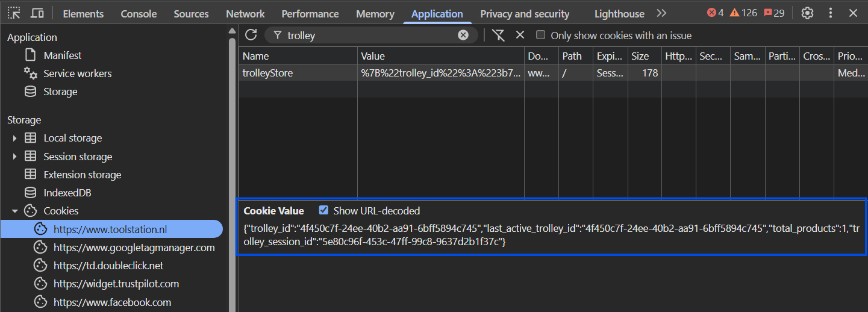This screenshot has height=312, width=868.
Task: Show more DevTools tabs chevron
Action: 661,13
